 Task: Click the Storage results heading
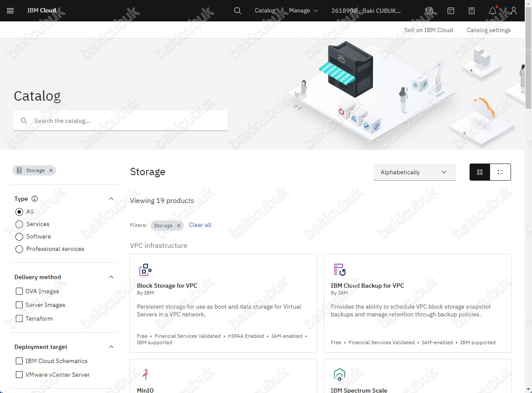point(148,172)
